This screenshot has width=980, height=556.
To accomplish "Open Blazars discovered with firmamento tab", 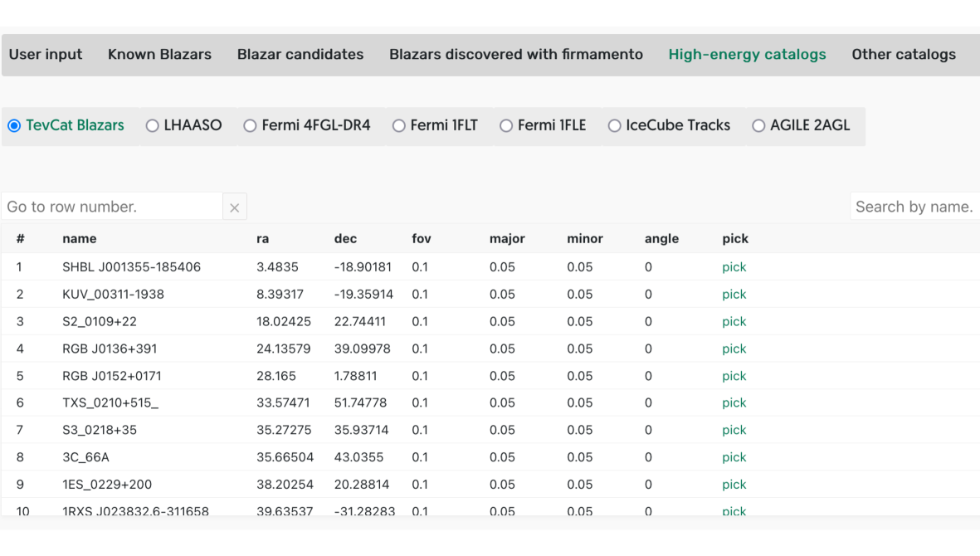I will [x=516, y=55].
